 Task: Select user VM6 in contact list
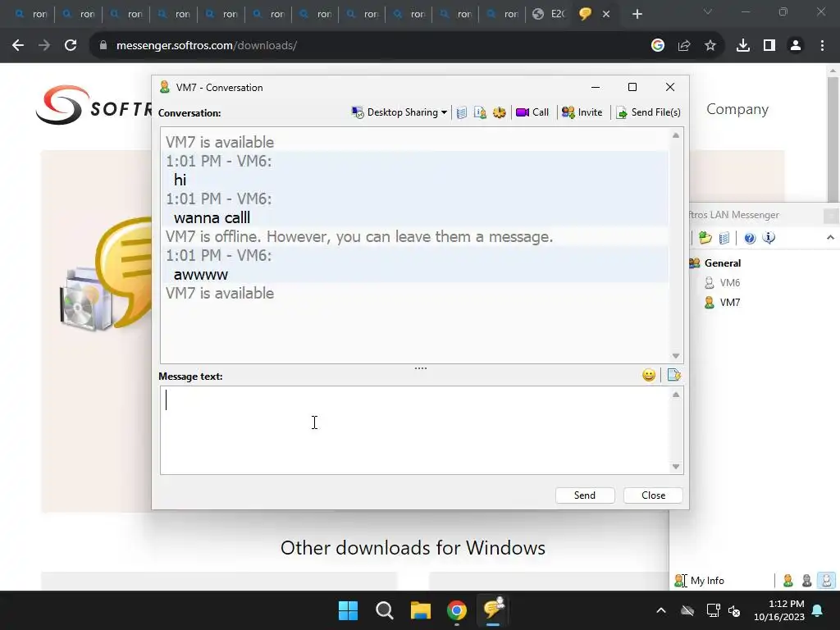pyautogui.click(x=729, y=283)
